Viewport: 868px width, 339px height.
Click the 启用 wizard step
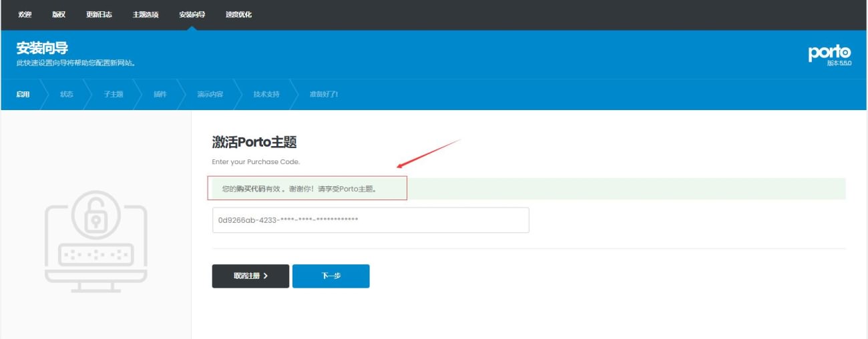(x=23, y=94)
